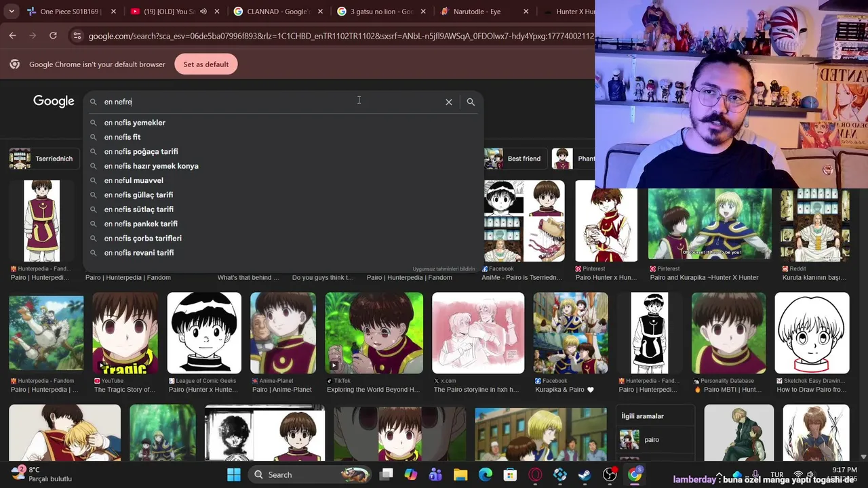The width and height of the screenshot is (868, 488).
Task: Select suggestion 'en nefis yemekler'
Action: tap(283, 123)
